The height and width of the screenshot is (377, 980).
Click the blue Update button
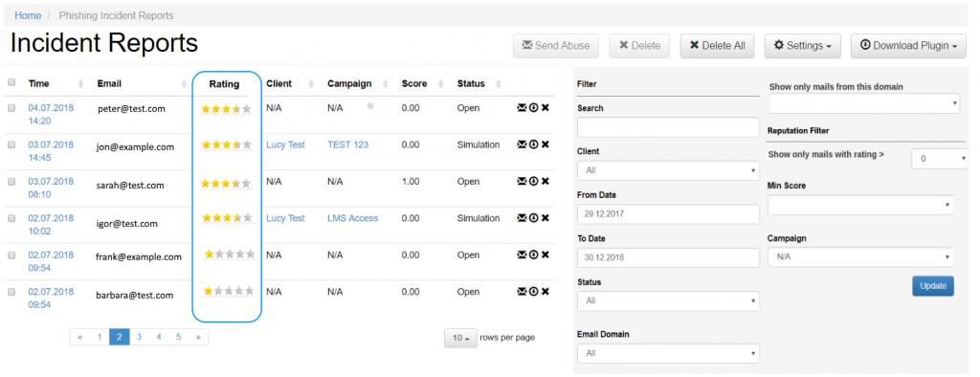coord(932,286)
